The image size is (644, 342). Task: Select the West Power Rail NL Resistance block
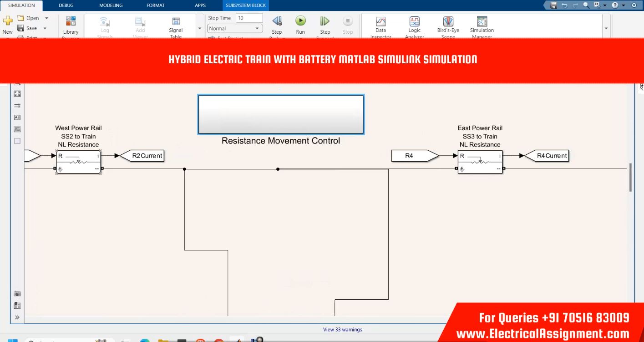(78, 163)
